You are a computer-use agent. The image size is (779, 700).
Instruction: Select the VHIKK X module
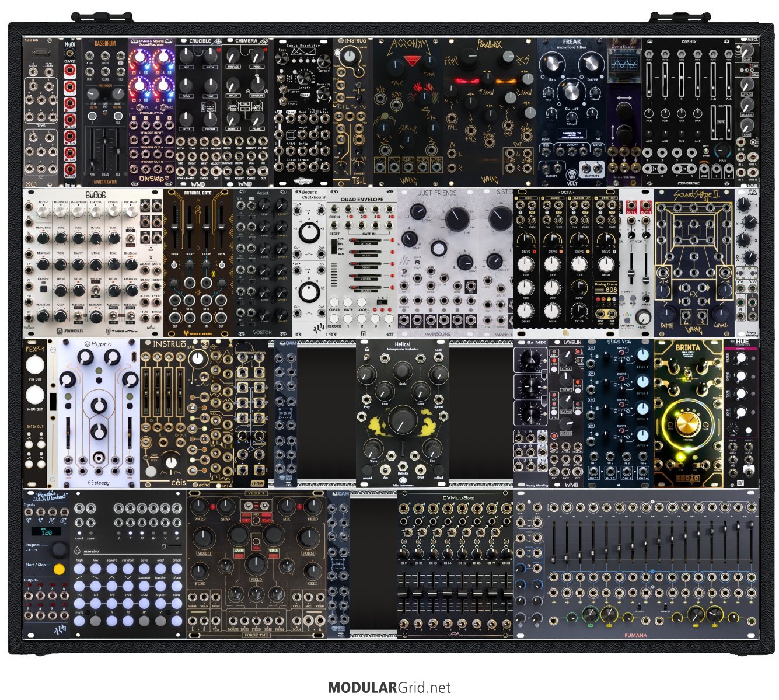coord(257,563)
